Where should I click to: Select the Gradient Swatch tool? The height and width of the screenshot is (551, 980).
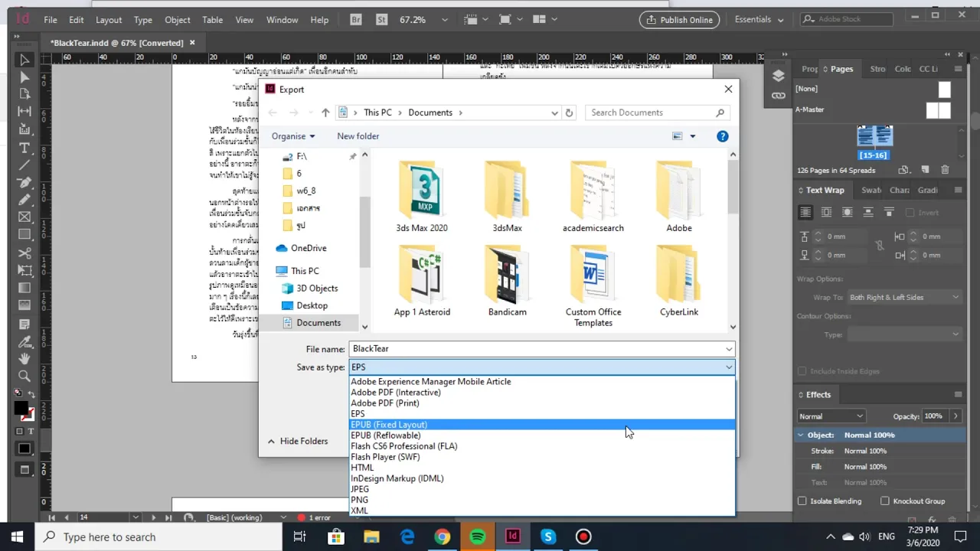[24, 288]
